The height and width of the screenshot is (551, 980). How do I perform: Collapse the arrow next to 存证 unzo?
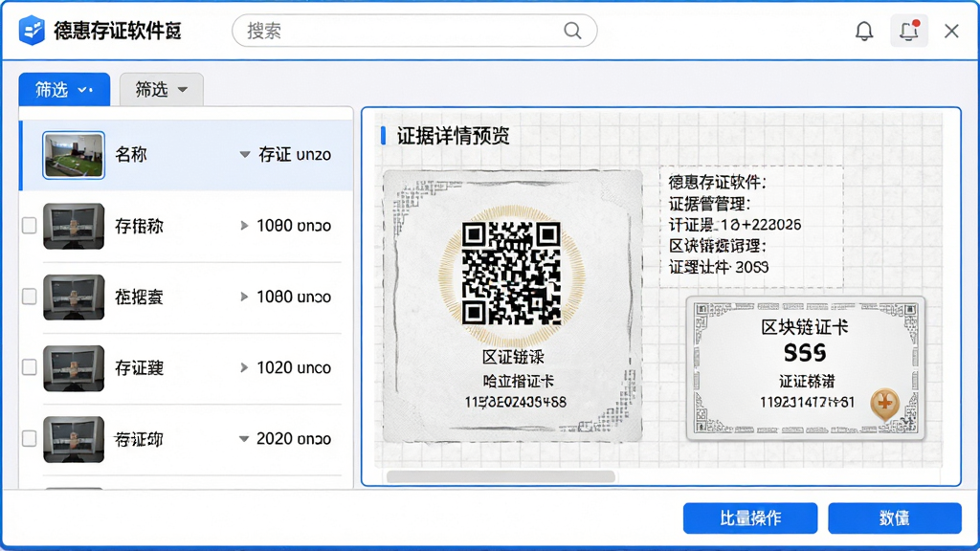point(244,154)
